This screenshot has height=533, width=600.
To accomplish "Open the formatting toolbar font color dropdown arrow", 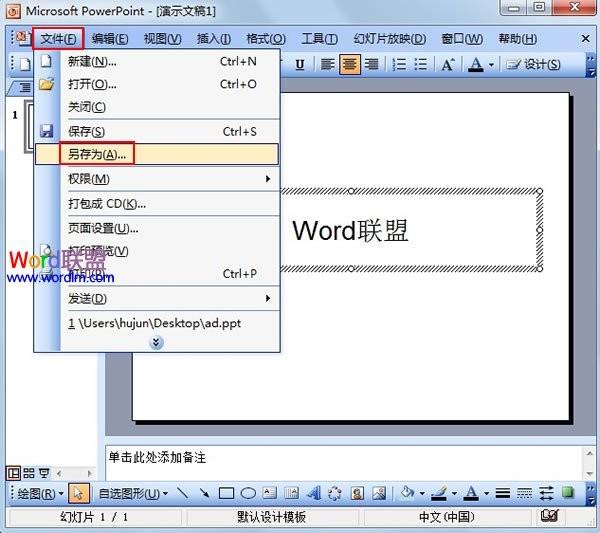I will (492, 65).
